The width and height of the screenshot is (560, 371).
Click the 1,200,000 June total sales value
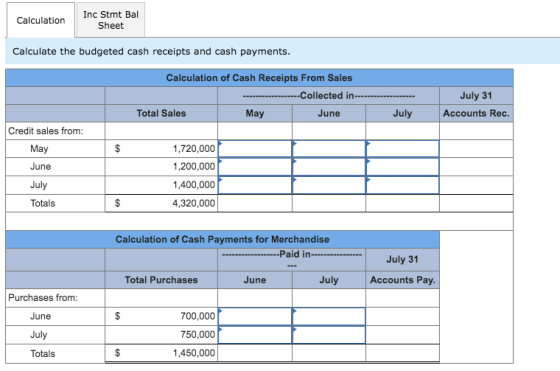point(194,167)
